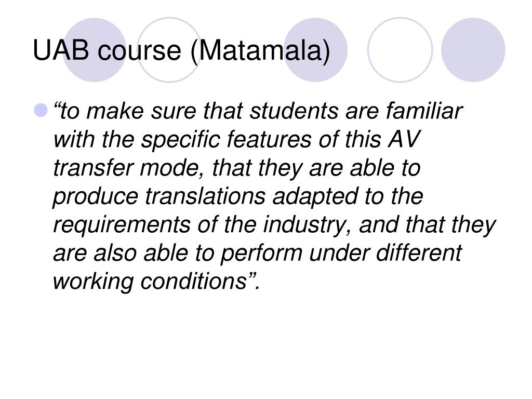Click the slide title "UAB course (Matamala)"
Screen dimensions: 532x399
[x=181, y=50]
